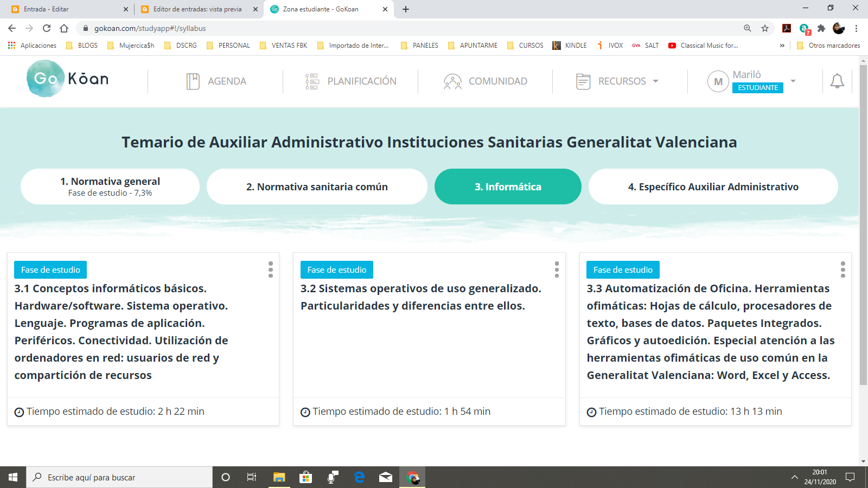Image resolution: width=868 pixels, height=488 pixels.
Task: Open the Aplicaciones bookmarks shortcut
Action: [33, 46]
